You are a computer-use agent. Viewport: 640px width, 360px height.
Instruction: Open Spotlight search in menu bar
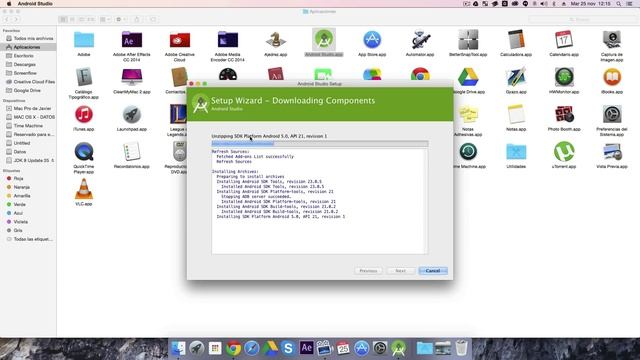coord(619,4)
